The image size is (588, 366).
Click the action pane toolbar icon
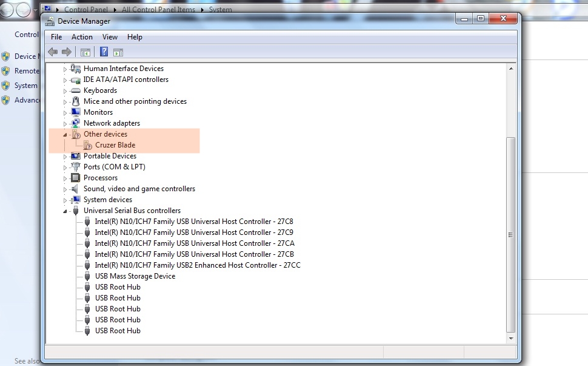click(x=118, y=52)
